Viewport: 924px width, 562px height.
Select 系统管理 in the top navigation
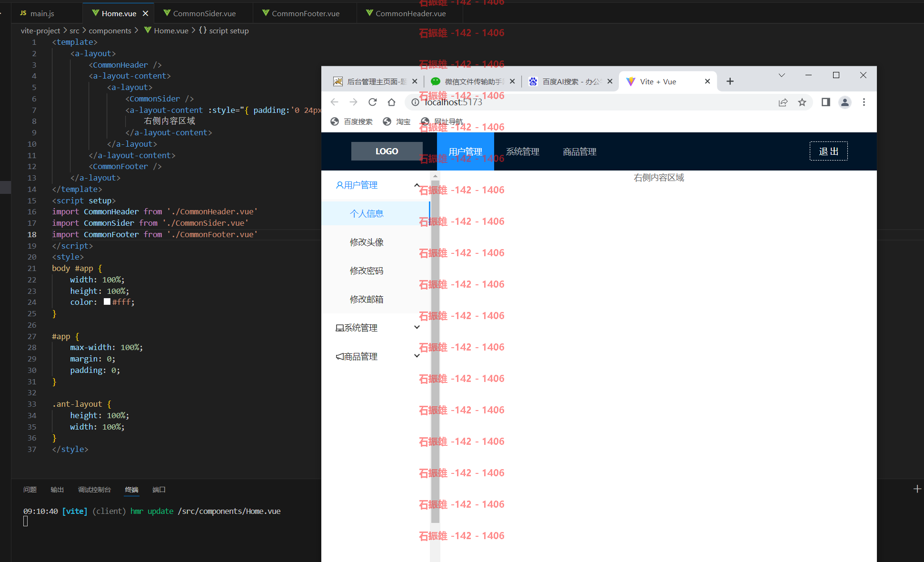click(522, 151)
